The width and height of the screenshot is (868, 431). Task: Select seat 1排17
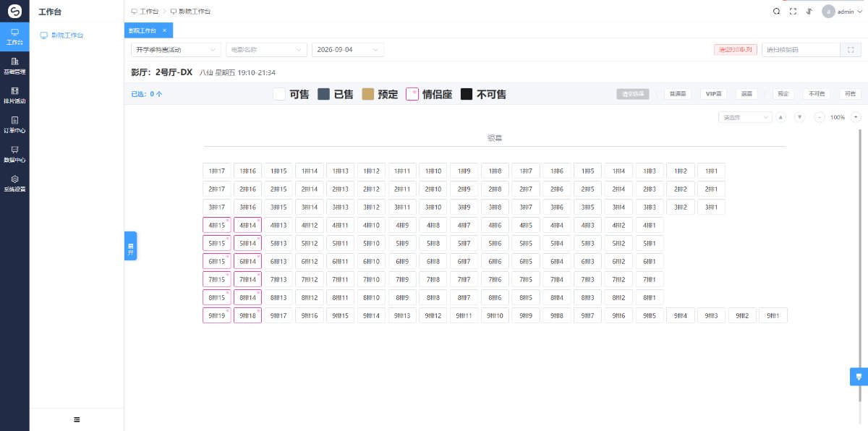tap(217, 171)
